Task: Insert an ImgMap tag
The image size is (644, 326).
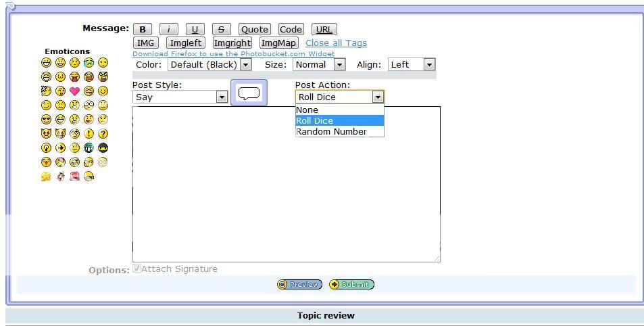Action: pos(278,43)
